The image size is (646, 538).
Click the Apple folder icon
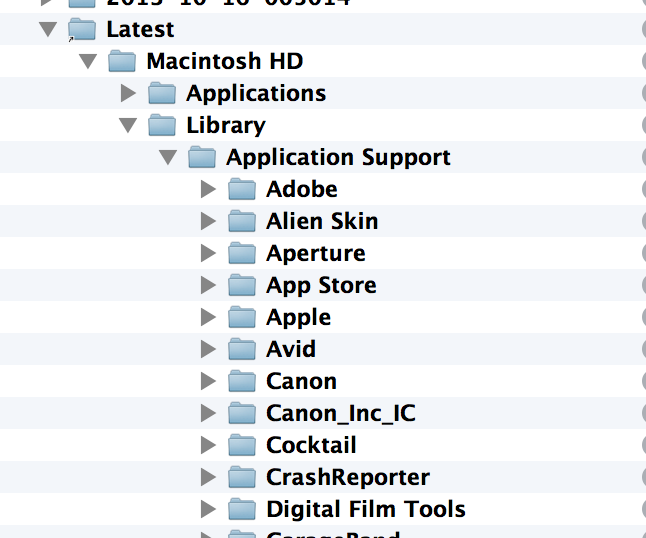[242, 317]
